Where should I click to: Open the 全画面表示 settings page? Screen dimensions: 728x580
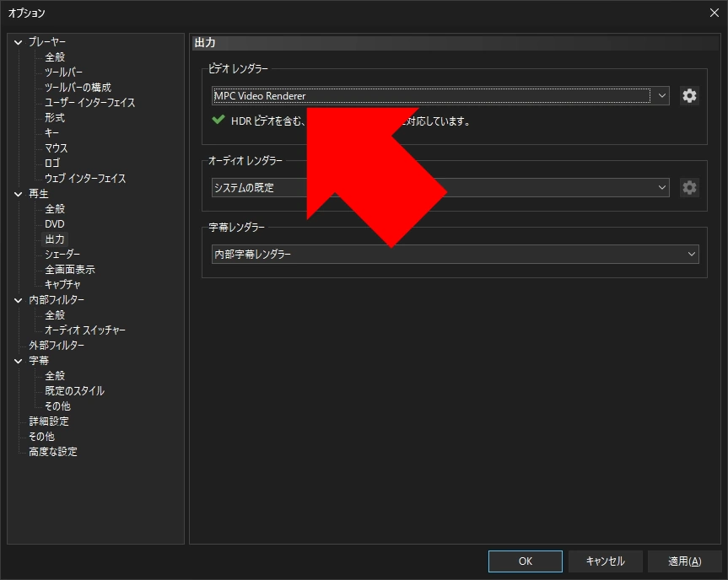click(70, 270)
